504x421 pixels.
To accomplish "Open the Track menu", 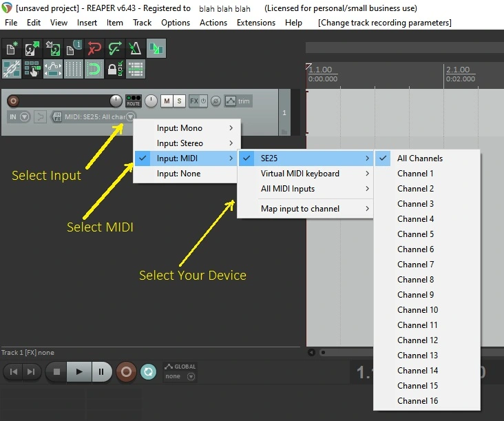I will pyautogui.click(x=142, y=23).
